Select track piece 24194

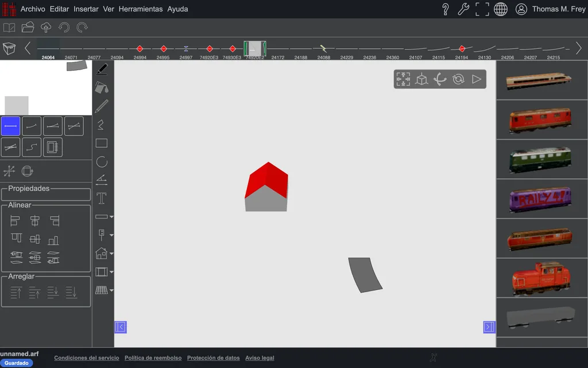point(462,51)
